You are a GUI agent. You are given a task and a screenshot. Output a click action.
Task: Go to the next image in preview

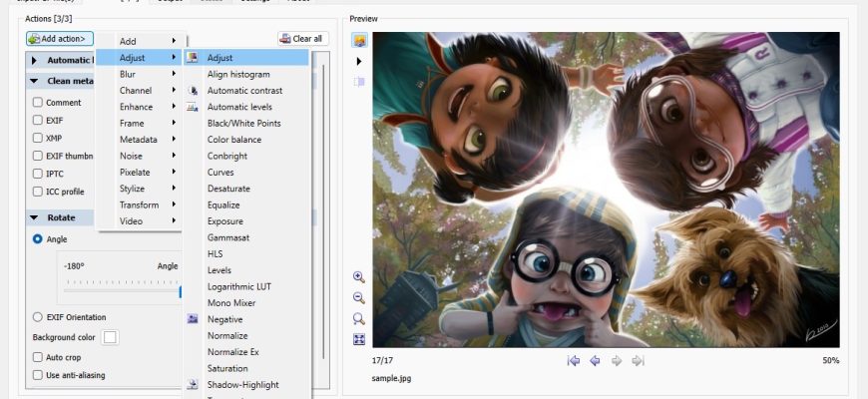617,361
